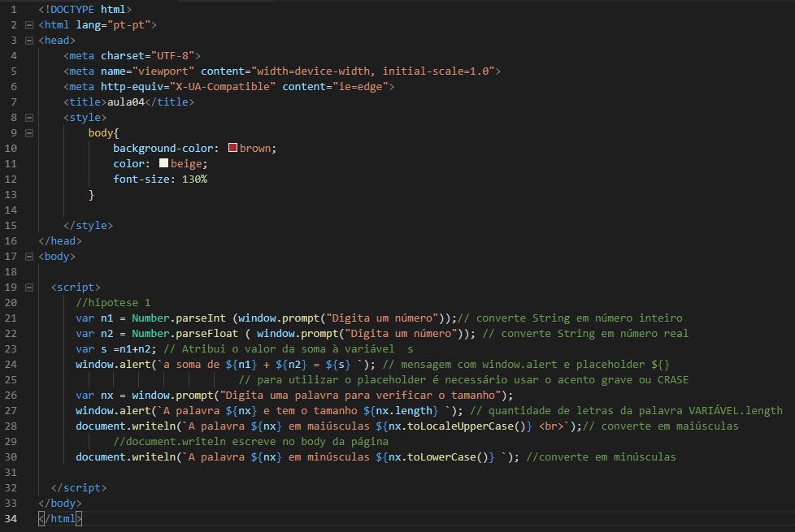Click the <!DOCTYPE html> declaration
The width and height of the screenshot is (795, 532).
point(85,10)
